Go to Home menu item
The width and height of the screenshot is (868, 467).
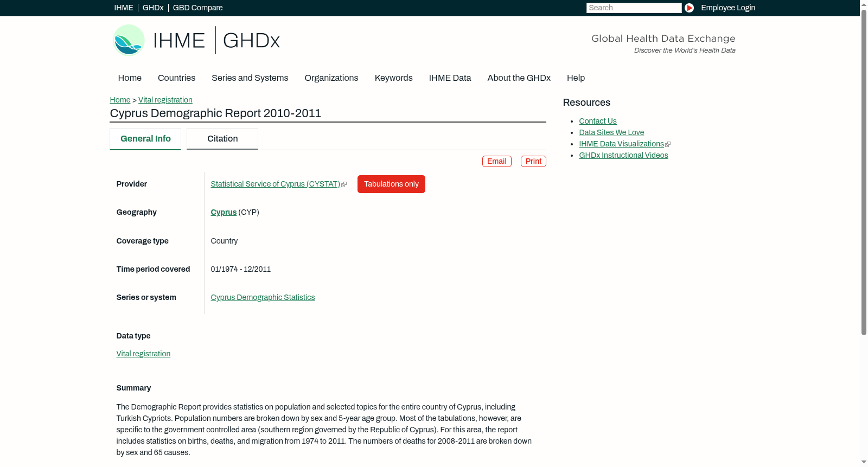tap(130, 78)
